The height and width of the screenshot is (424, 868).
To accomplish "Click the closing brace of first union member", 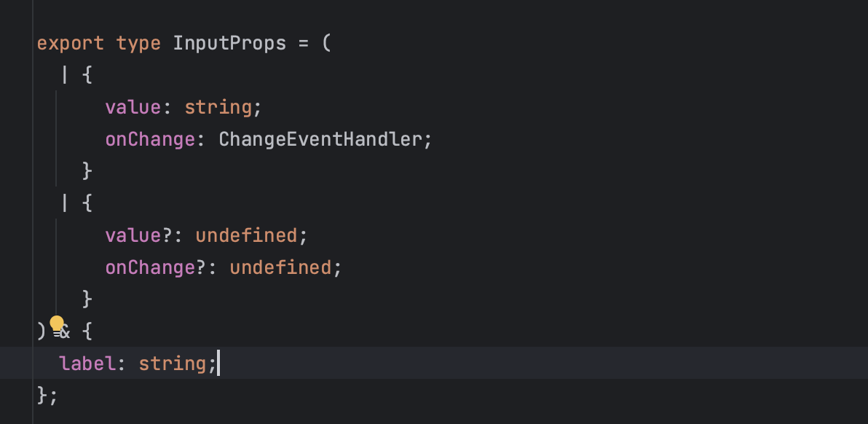I will (x=87, y=172).
